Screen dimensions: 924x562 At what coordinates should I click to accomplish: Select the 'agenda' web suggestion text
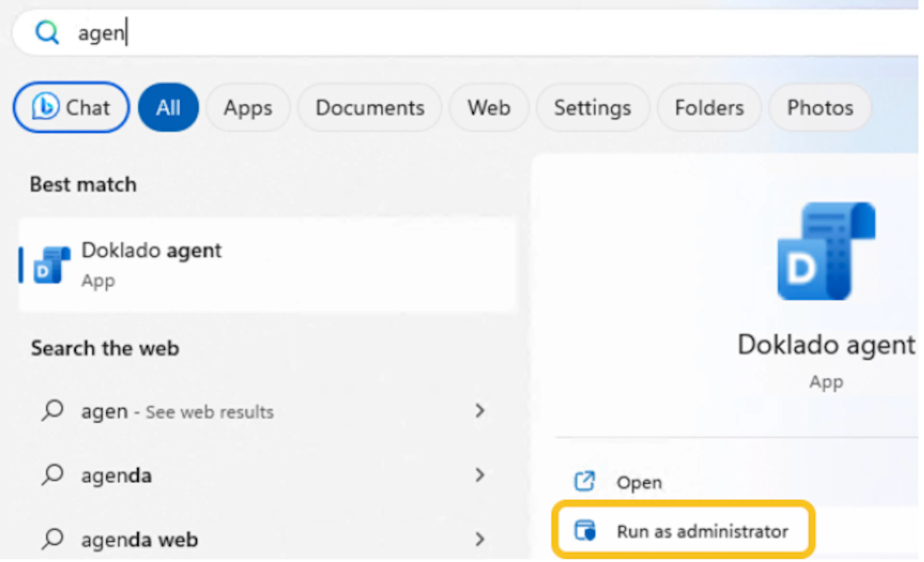click(x=117, y=476)
